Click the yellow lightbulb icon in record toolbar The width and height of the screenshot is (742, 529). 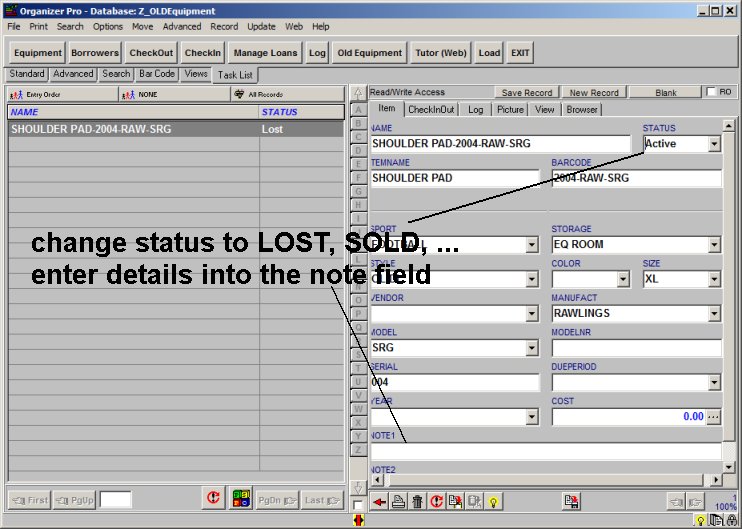[x=493, y=501]
